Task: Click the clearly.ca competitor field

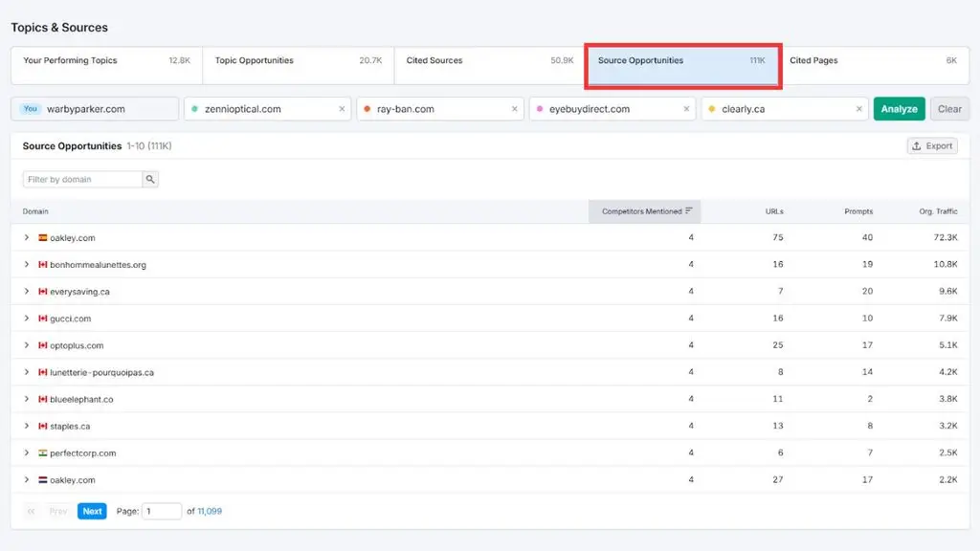Action: 785,109
